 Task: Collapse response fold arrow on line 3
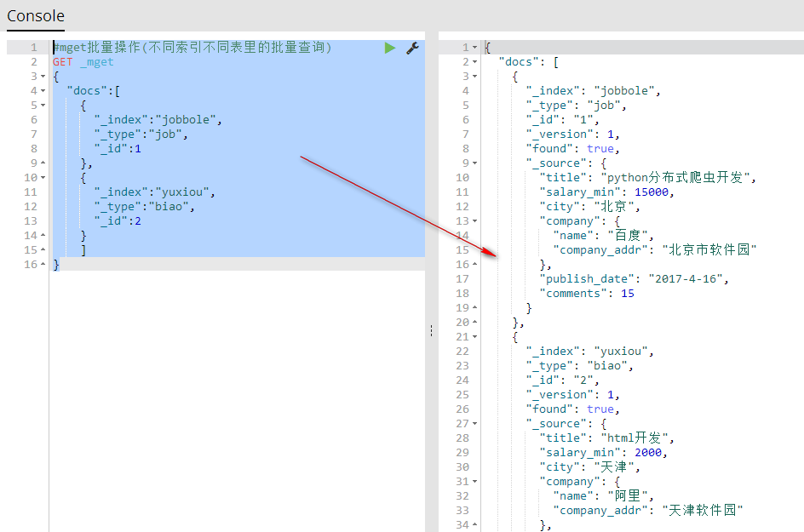474,77
